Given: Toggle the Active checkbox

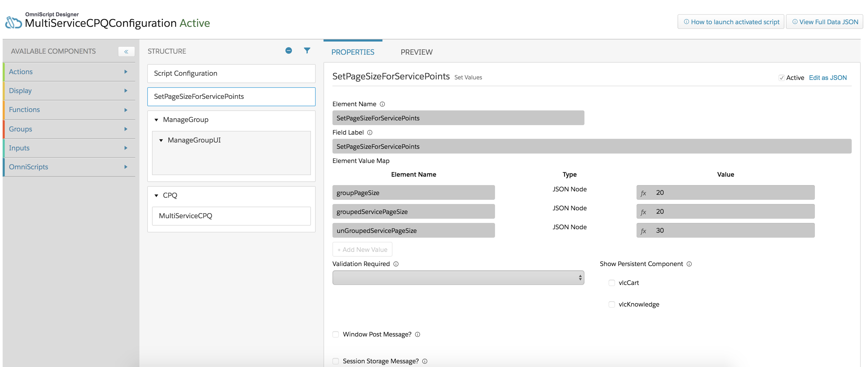Looking at the screenshot, I should point(781,78).
